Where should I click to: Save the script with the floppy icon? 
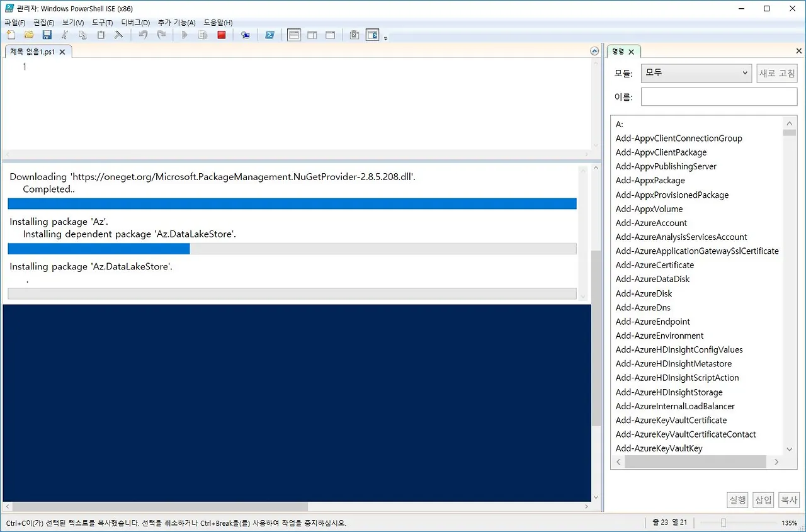click(47, 35)
